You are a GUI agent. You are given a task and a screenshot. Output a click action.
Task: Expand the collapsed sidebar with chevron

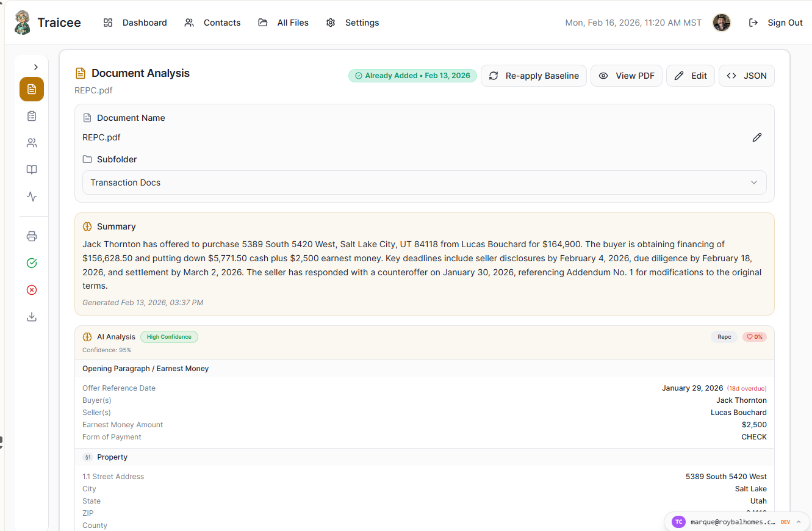(x=36, y=67)
